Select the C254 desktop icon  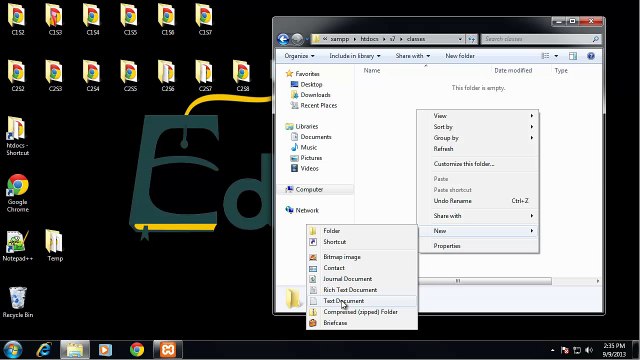[92, 75]
